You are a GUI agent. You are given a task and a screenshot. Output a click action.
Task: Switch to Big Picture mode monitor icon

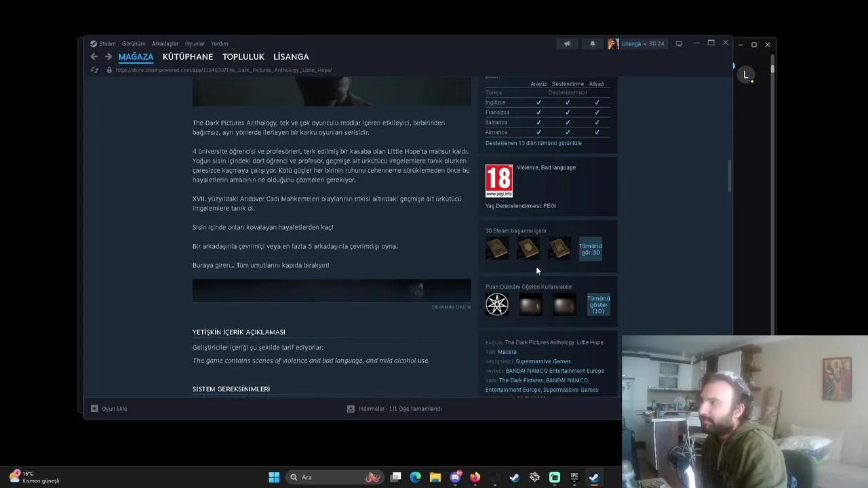[x=679, y=43]
